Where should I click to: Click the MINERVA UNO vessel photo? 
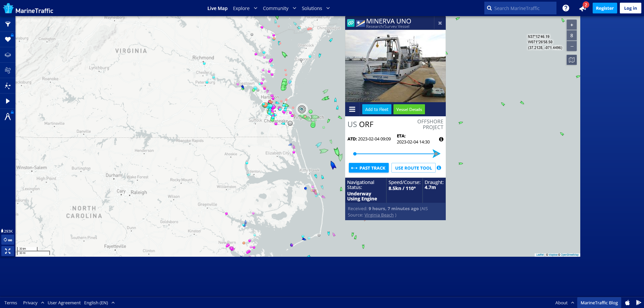[x=395, y=66]
